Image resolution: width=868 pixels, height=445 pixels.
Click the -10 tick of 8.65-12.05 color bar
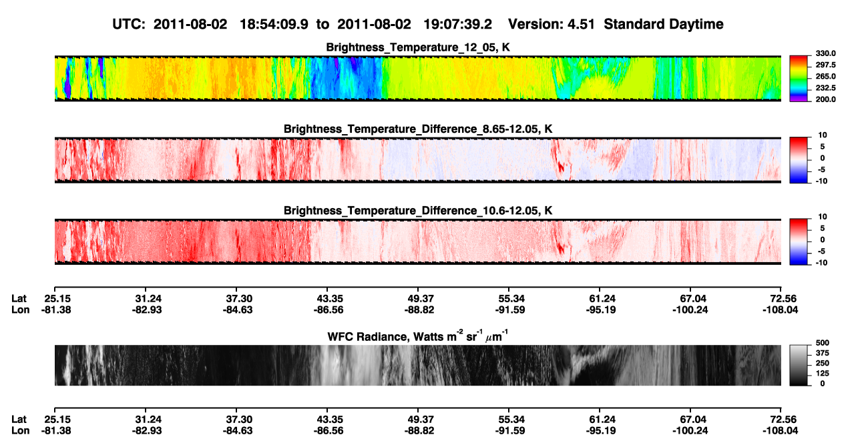point(821,181)
